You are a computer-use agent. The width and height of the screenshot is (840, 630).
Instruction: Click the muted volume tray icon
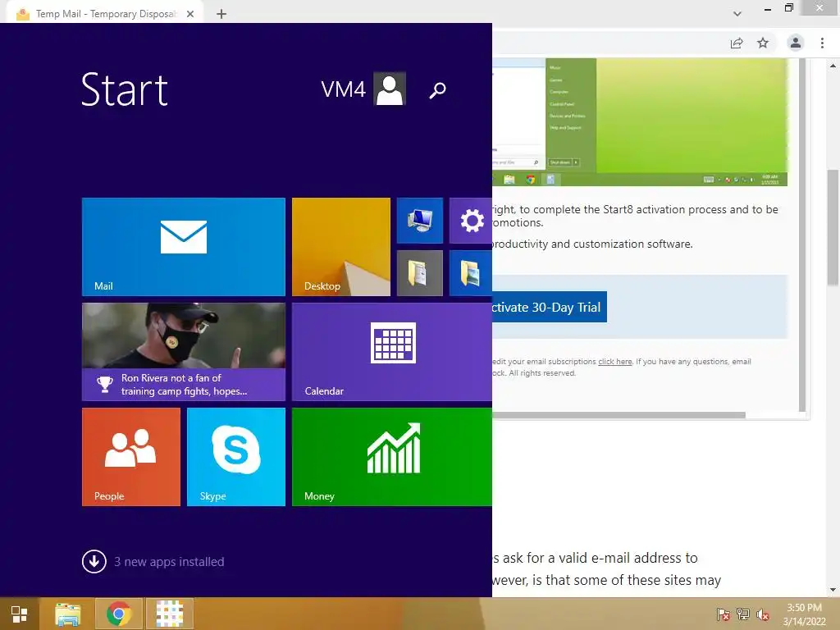pos(763,614)
